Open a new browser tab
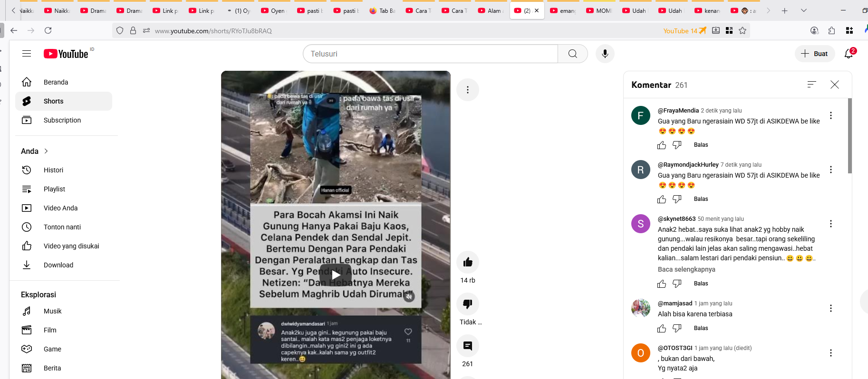Screen dimensions: 868x379 784,10
